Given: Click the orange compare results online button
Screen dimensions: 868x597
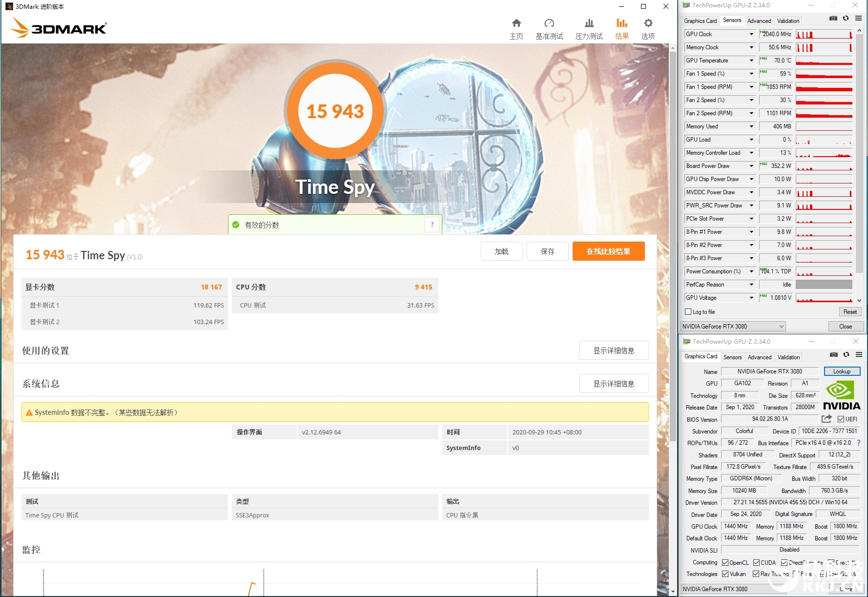Looking at the screenshot, I should coord(608,251).
